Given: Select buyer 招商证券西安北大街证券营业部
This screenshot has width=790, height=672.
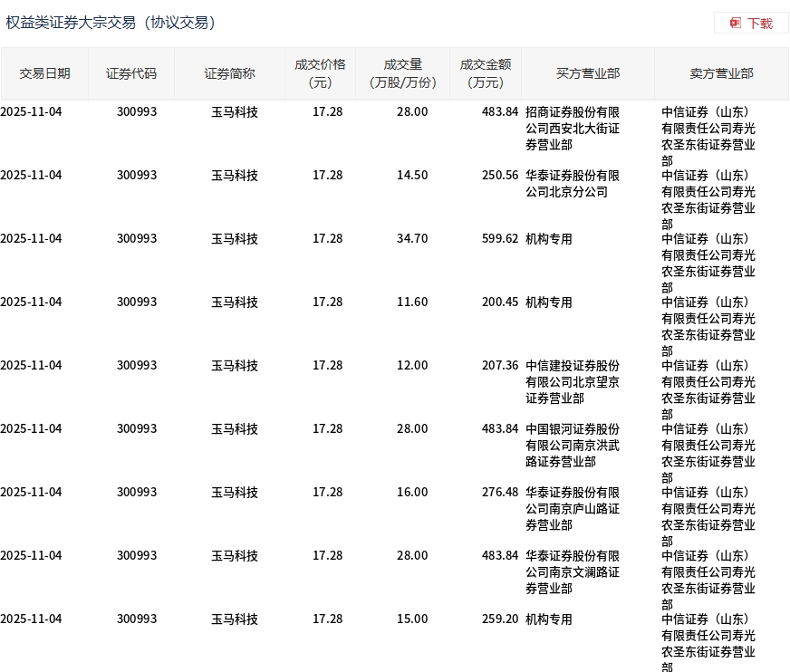Looking at the screenshot, I should click(x=573, y=128).
